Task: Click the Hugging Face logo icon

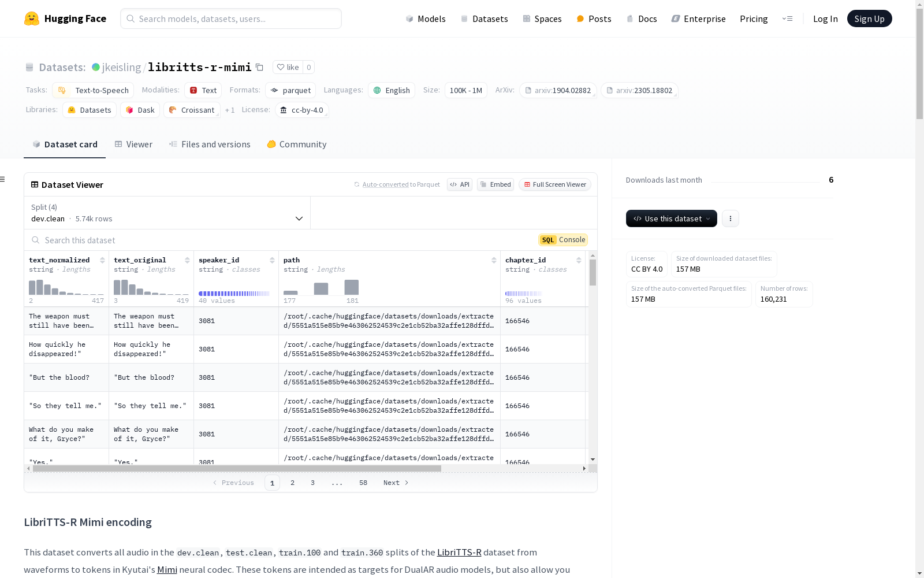Action: pos(32,18)
